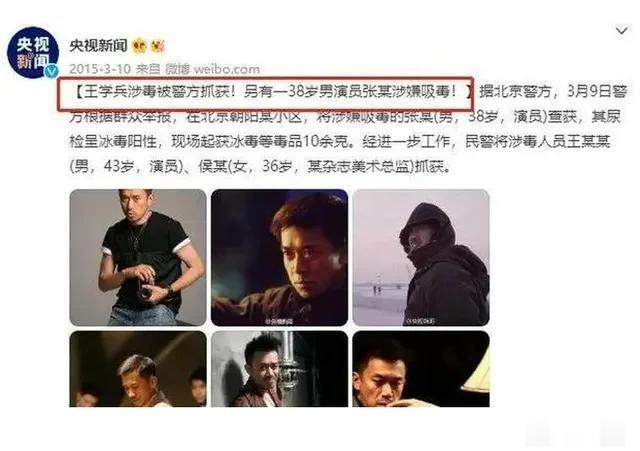Open the 2015-3-10 post timestamp

(x=100, y=69)
